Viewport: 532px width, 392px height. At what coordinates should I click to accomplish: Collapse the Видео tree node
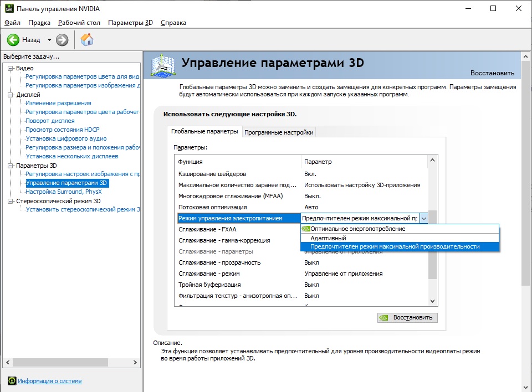(x=10, y=68)
